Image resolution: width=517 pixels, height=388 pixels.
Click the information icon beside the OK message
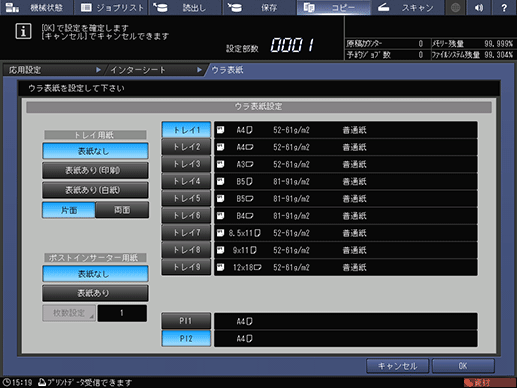coord(23,32)
